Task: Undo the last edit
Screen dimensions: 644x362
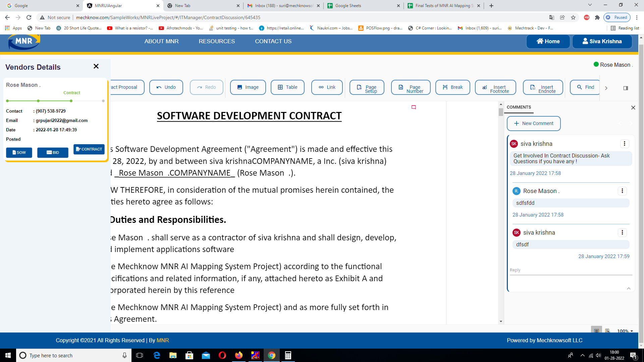Action: tap(166, 87)
